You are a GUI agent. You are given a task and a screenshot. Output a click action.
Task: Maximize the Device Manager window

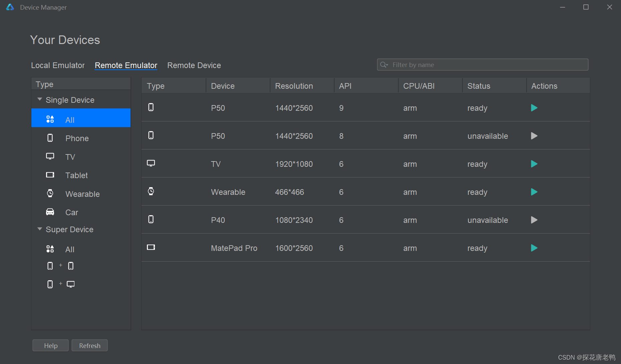(x=586, y=7)
